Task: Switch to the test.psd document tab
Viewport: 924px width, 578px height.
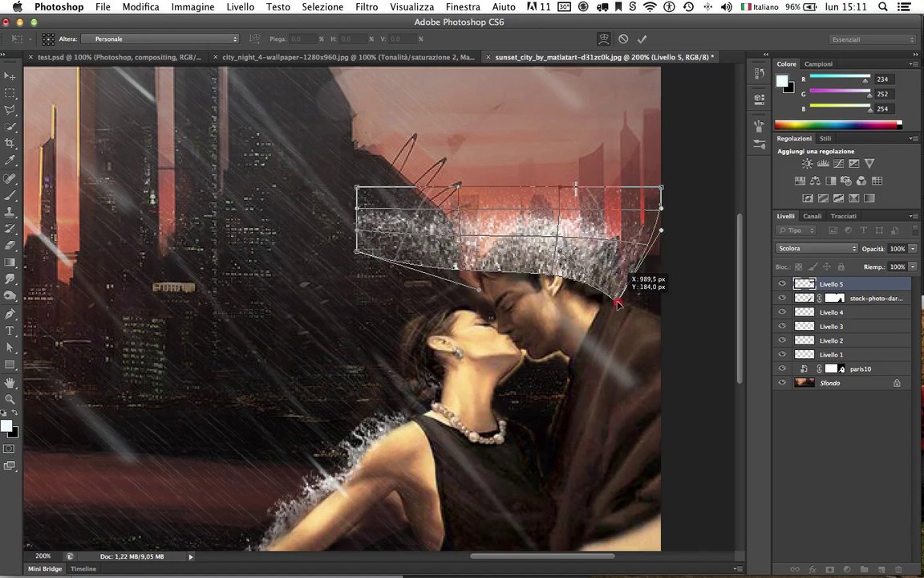Action: coord(119,57)
